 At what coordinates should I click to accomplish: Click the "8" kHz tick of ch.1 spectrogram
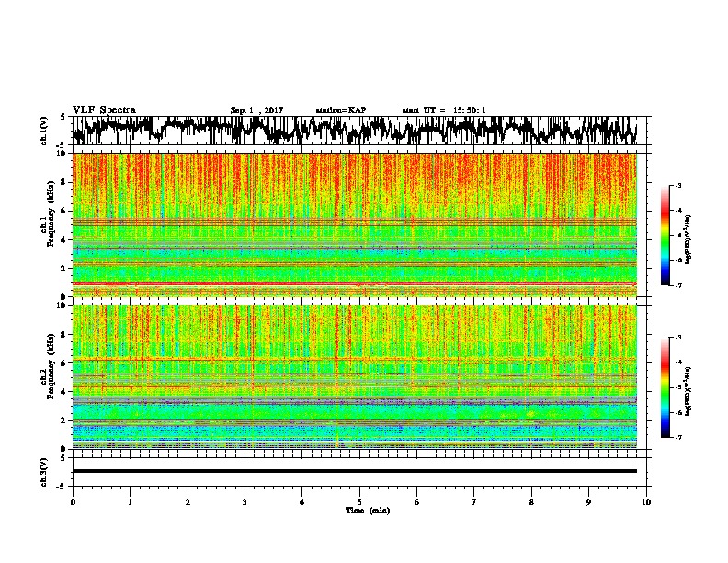click(63, 182)
